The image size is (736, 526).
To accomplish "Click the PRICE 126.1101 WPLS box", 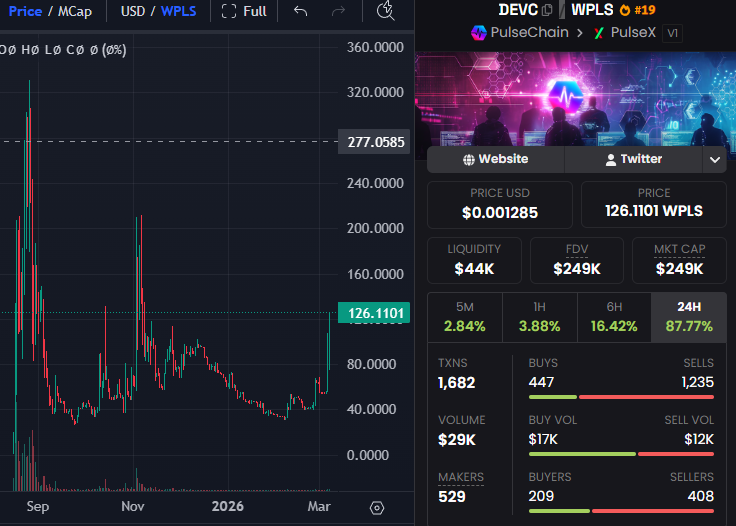I will point(654,205).
